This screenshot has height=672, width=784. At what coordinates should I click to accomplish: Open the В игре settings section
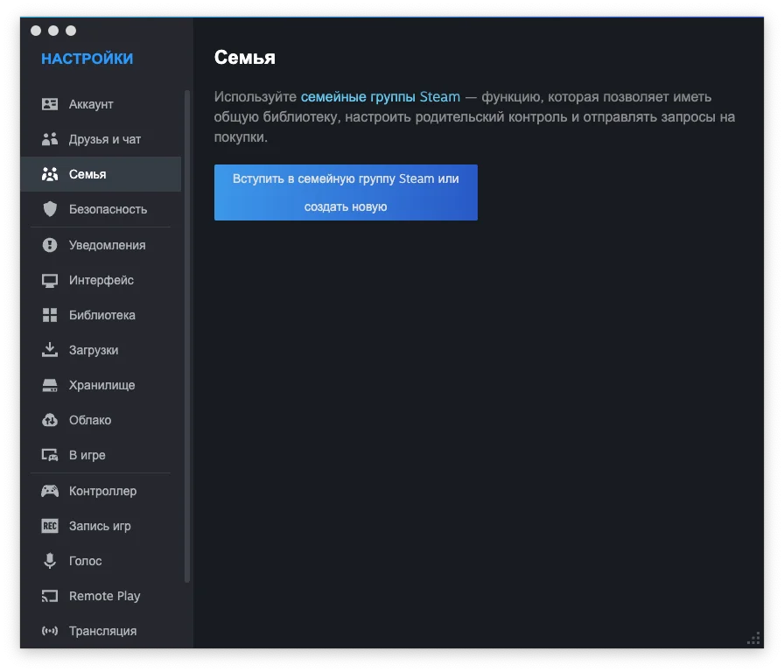tap(87, 455)
